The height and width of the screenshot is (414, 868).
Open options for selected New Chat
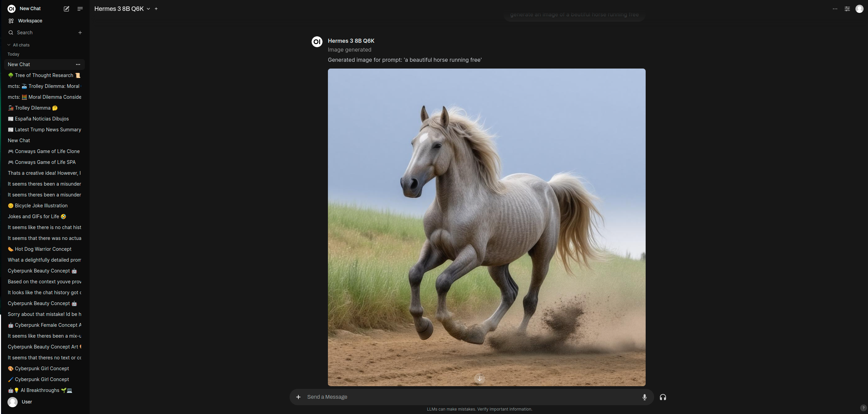[x=78, y=64]
